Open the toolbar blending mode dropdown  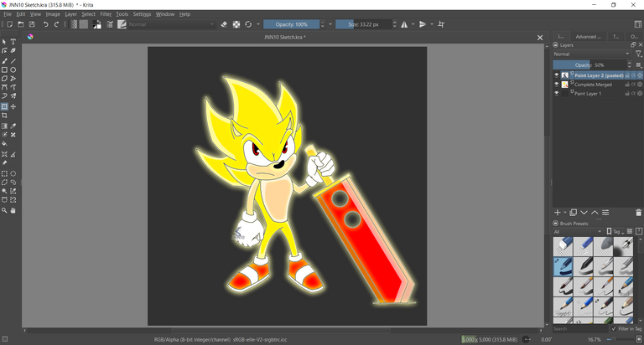tap(171, 24)
